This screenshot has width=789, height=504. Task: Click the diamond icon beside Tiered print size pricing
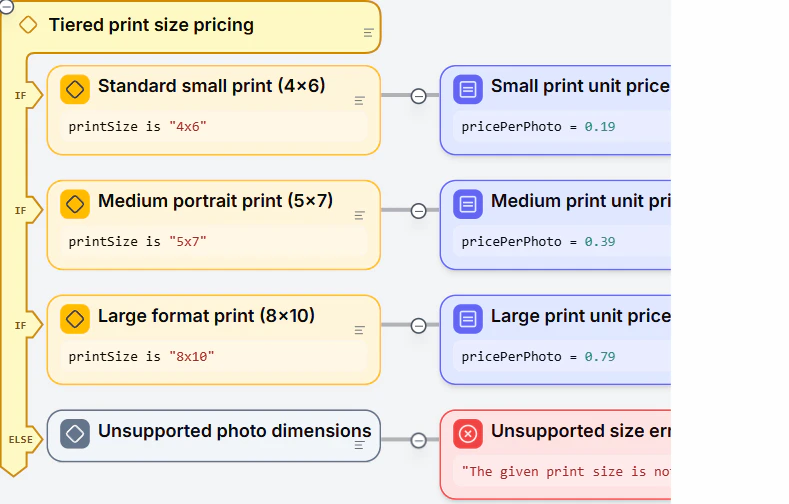(x=28, y=25)
